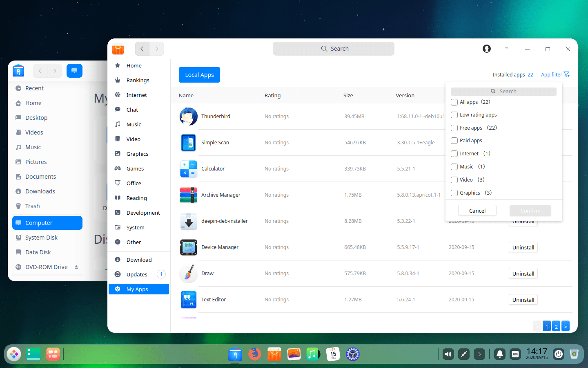Check the All apps filter checkbox

454,102
